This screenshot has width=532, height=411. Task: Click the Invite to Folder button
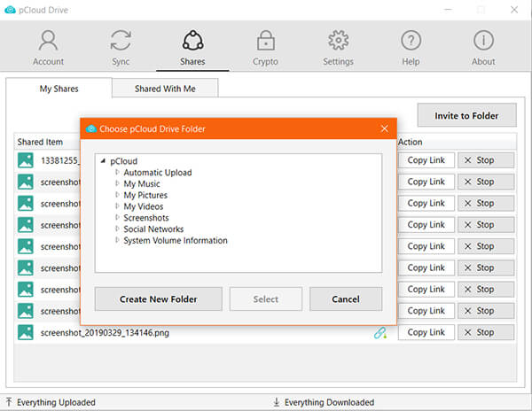467,115
